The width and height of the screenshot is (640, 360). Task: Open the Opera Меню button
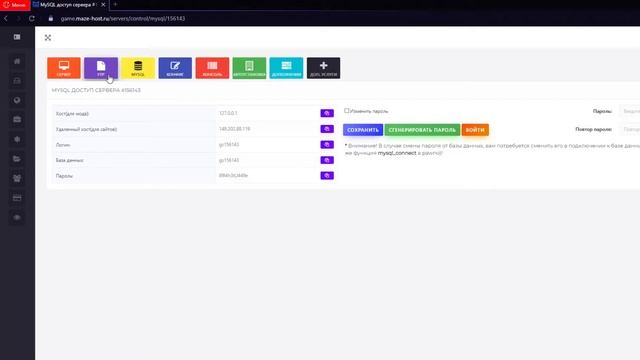click(x=15, y=5)
